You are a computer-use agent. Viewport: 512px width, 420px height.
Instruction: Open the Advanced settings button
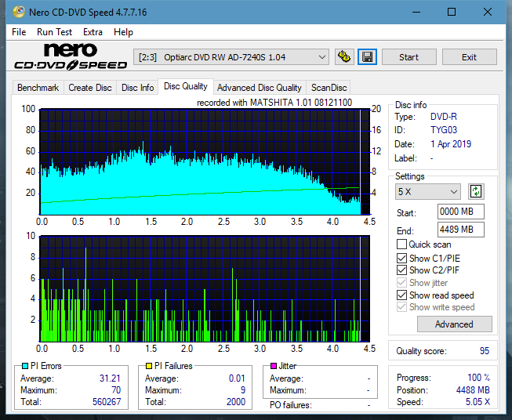click(454, 324)
